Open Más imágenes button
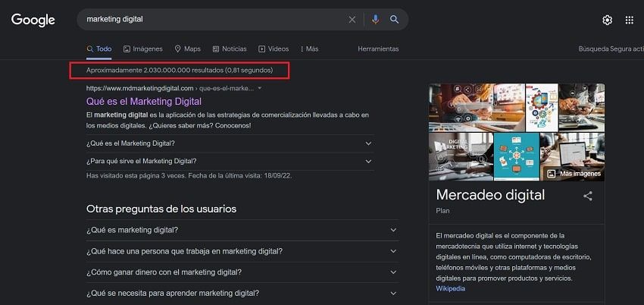This screenshot has width=644, height=305. click(574, 174)
